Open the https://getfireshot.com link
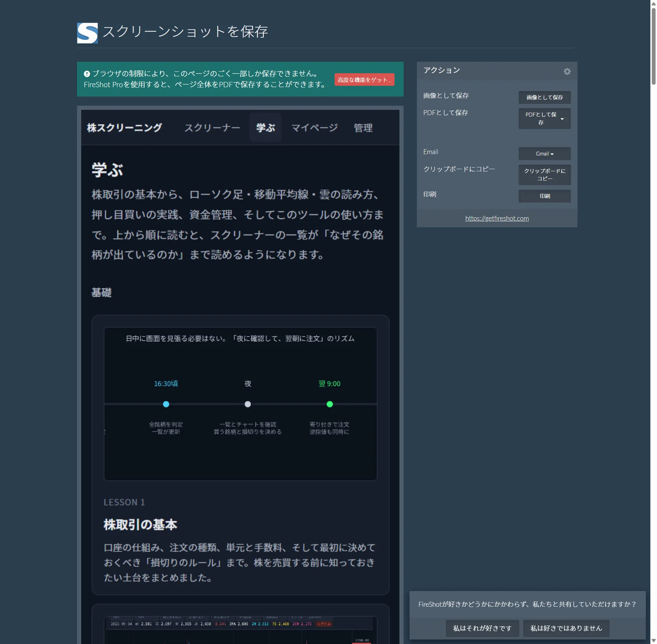Image resolution: width=657 pixels, height=644 pixels. point(497,218)
